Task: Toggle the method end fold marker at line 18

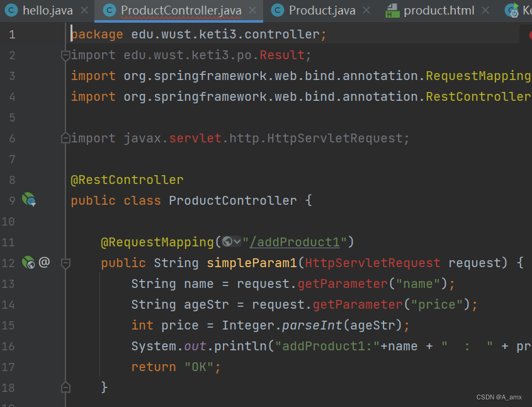Action: click(x=65, y=387)
